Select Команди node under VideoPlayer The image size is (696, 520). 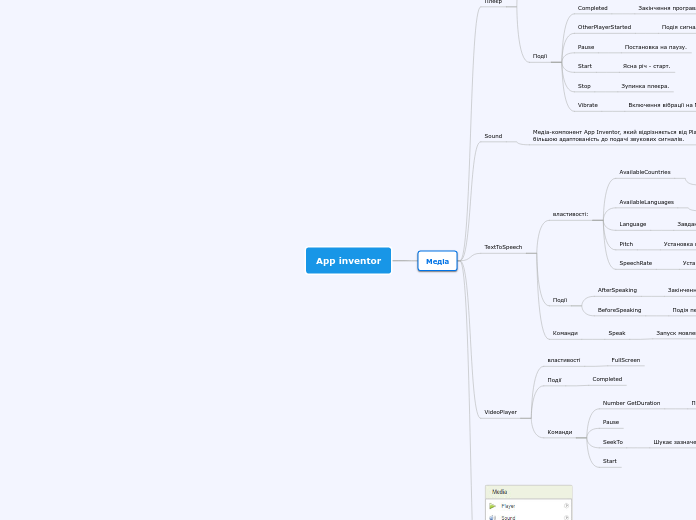(x=560, y=432)
